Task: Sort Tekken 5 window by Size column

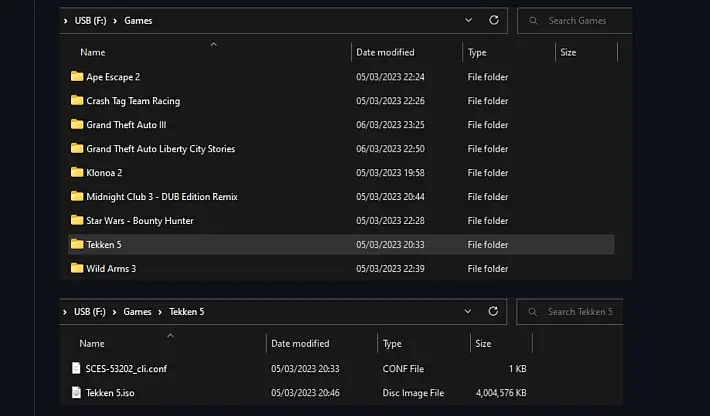Action: coord(483,343)
